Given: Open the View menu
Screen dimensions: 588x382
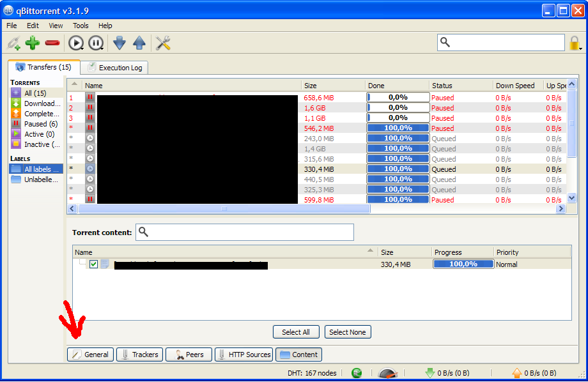Looking at the screenshot, I should coord(56,26).
